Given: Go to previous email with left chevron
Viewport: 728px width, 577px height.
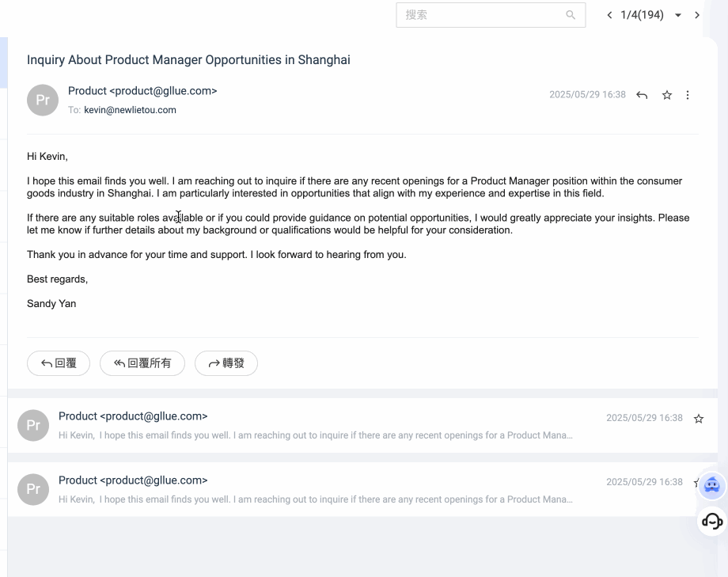Looking at the screenshot, I should tap(609, 15).
